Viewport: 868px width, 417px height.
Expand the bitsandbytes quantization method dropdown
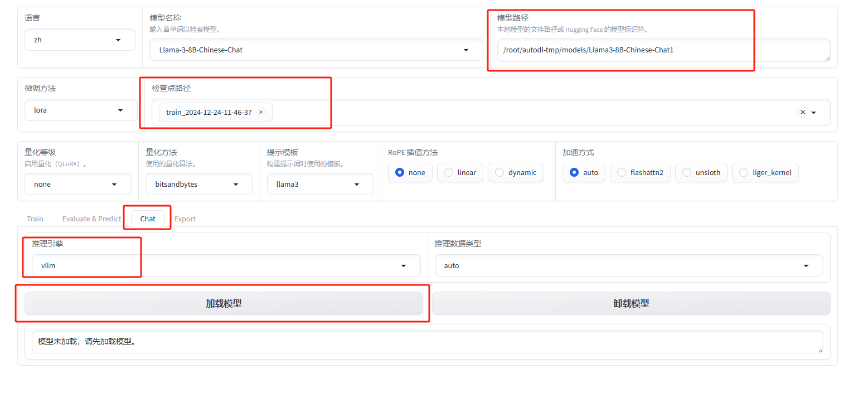(199, 185)
